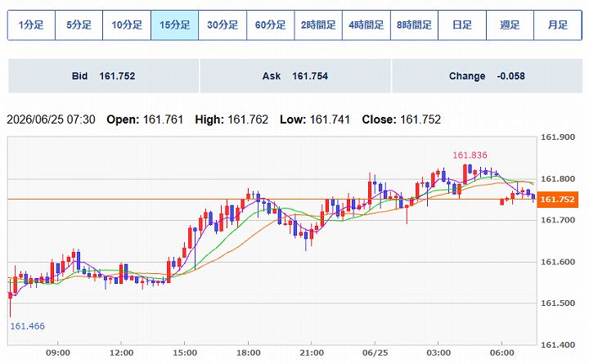Choose the 2時間足 timeframe tab
Viewport: 589px width, 364px height.
pos(318,25)
